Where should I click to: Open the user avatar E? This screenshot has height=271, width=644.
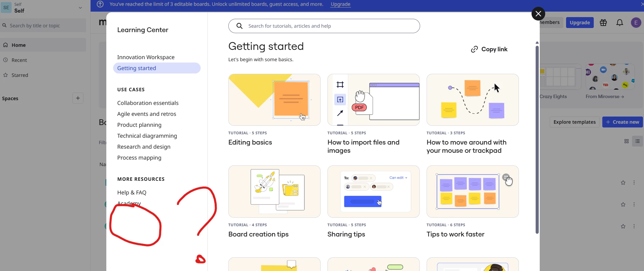coord(636,23)
